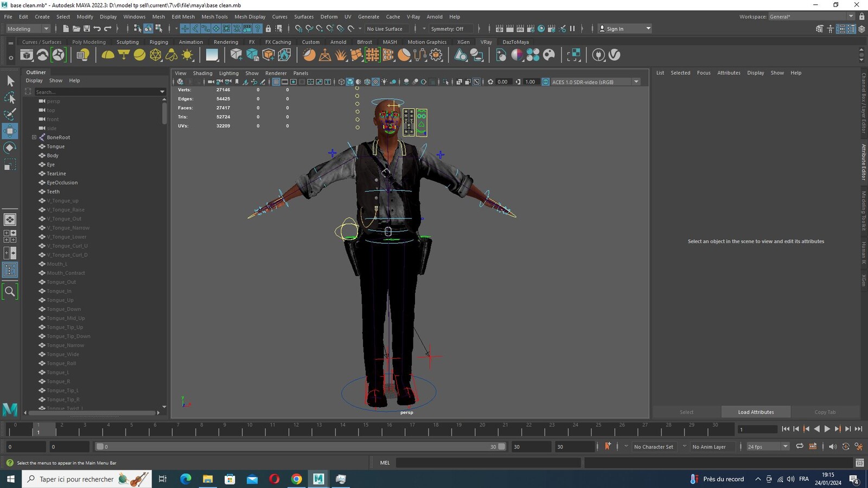The height and width of the screenshot is (488, 868).
Task: Click the viewport gamma 1.00 field
Action: [x=530, y=82]
